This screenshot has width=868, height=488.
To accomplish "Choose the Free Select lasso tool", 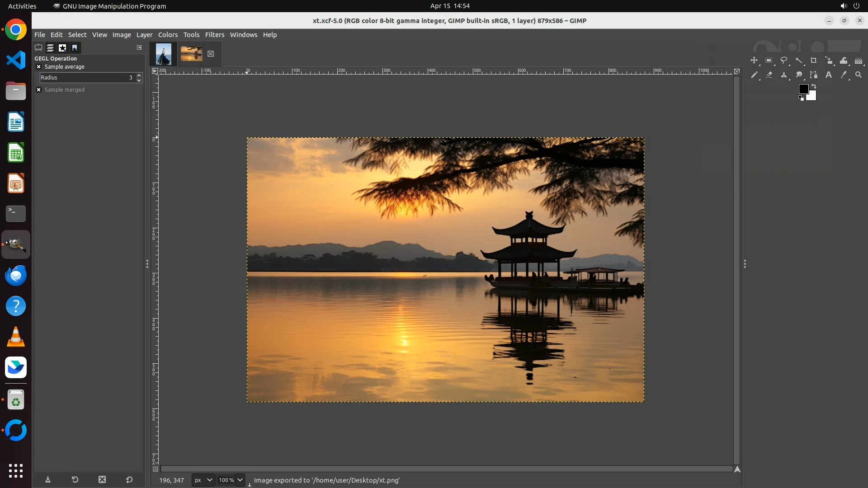I will (x=784, y=61).
